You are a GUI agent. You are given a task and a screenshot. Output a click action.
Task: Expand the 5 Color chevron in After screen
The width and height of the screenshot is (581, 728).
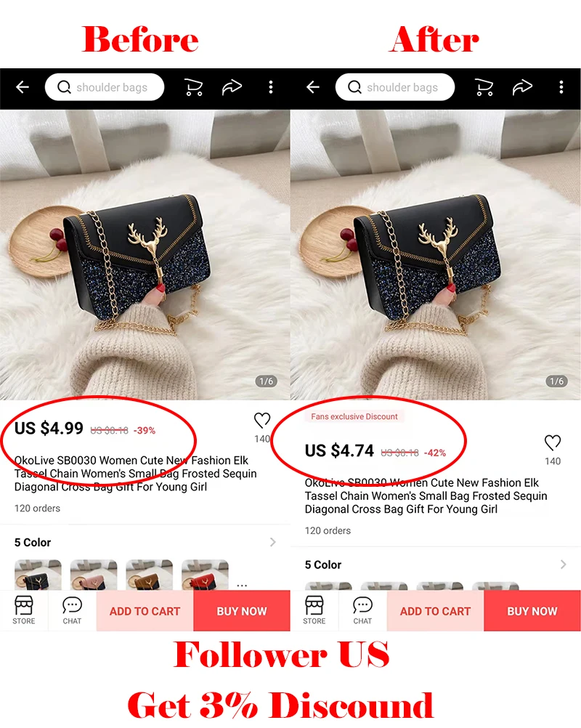[x=564, y=565]
